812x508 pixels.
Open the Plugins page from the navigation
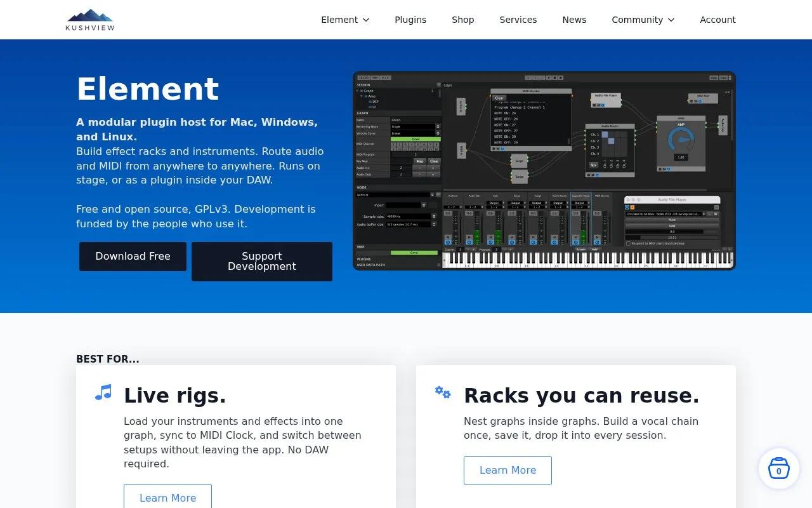click(x=410, y=20)
